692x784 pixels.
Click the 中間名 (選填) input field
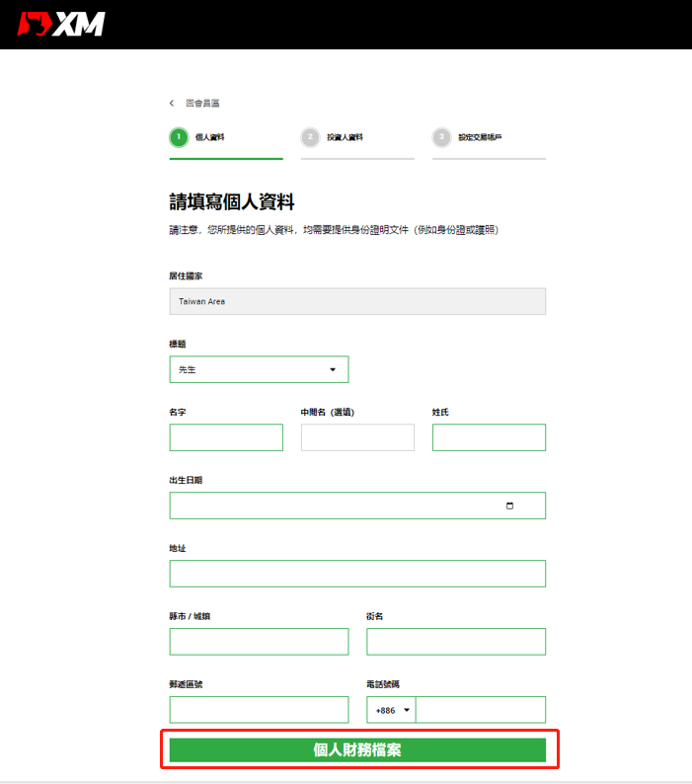(357, 437)
